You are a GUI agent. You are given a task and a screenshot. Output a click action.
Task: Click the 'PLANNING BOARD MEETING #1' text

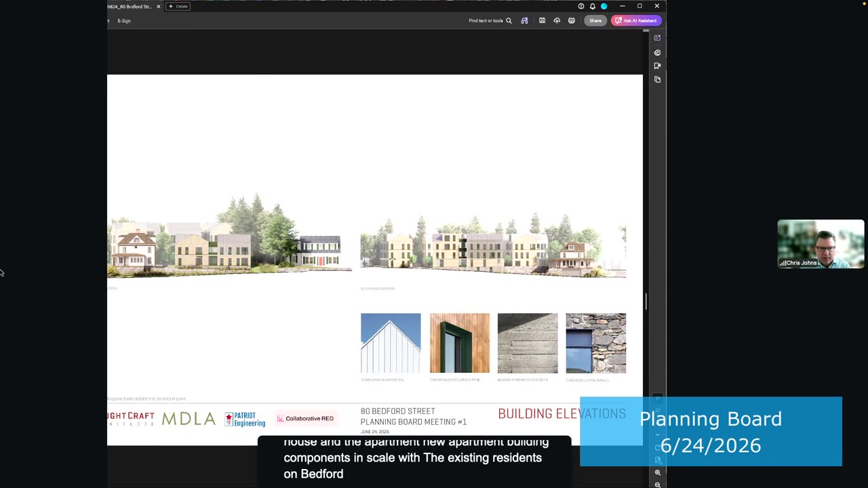[x=414, y=422]
